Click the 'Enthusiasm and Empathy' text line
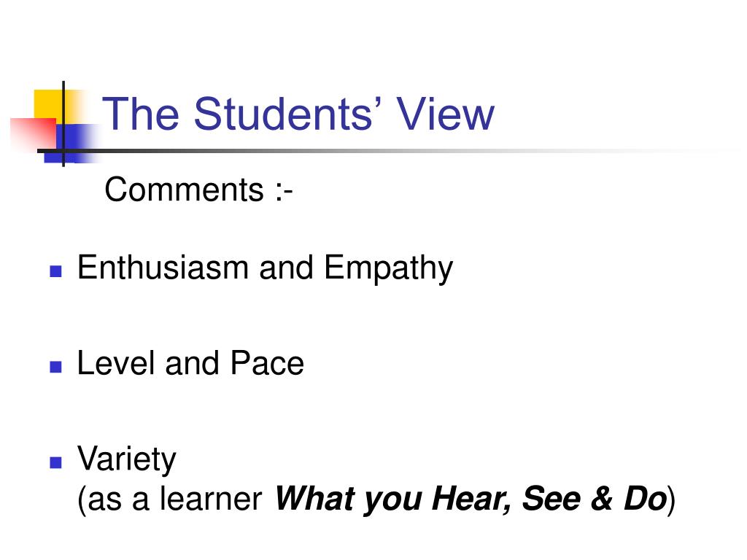Image resolution: width=747 pixels, height=560 pixels. coord(265,268)
